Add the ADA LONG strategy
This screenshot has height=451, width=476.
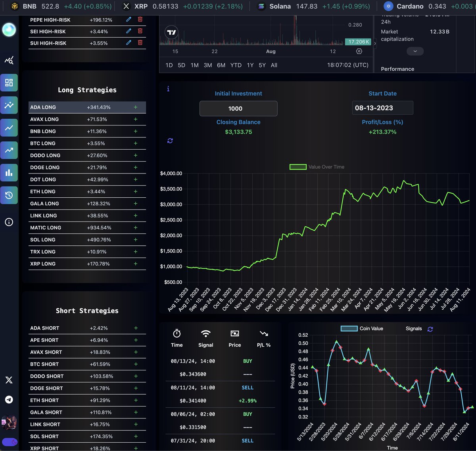[136, 107]
